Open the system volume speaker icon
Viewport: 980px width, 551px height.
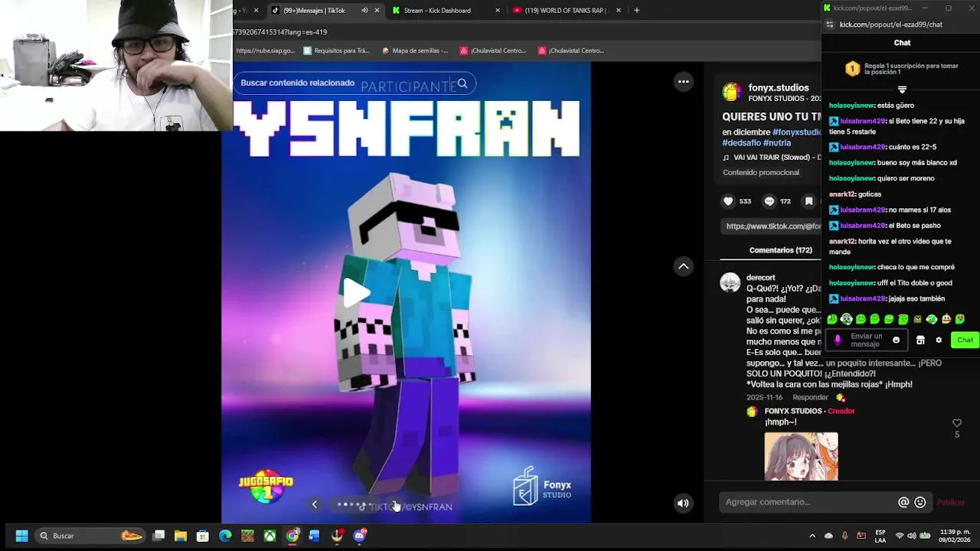click(911, 536)
